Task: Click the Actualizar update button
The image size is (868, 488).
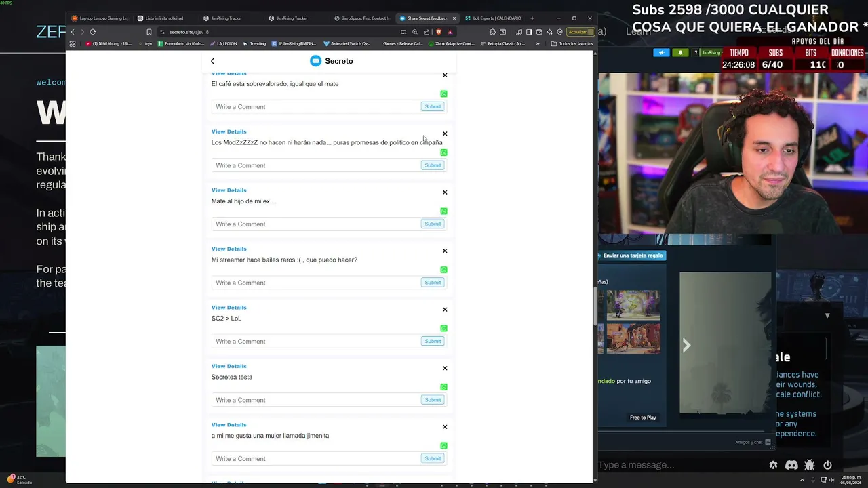Action: 580,32
